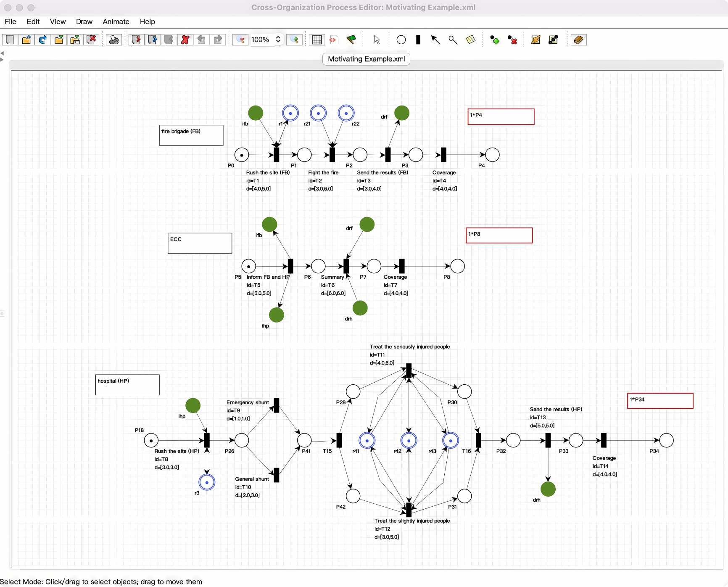Image resolution: width=728 pixels, height=587 pixels.
Task: Click place P18 with token
Action: point(151,440)
